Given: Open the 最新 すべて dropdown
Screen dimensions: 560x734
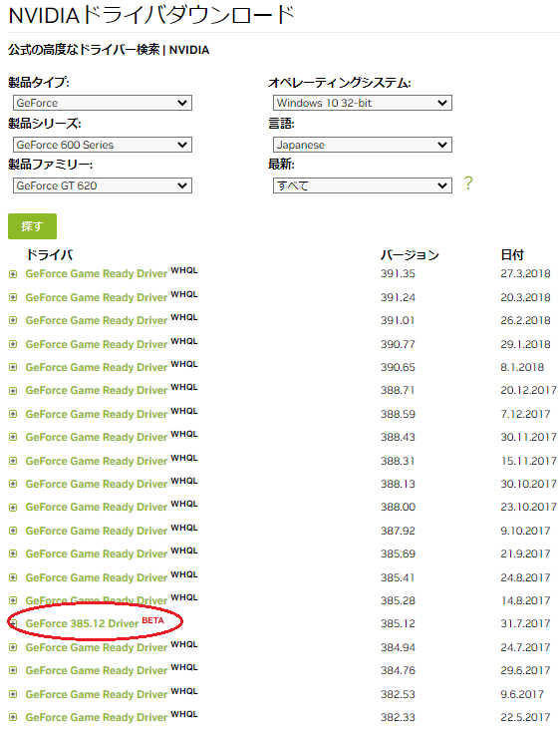Looking at the screenshot, I should pyautogui.click(x=363, y=185).
